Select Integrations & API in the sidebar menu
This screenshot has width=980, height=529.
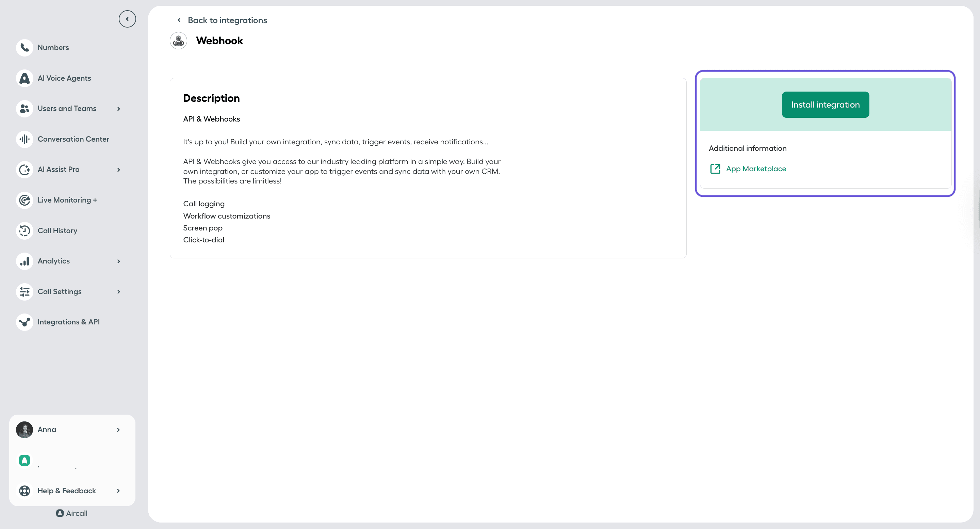[x=69, y=322]
